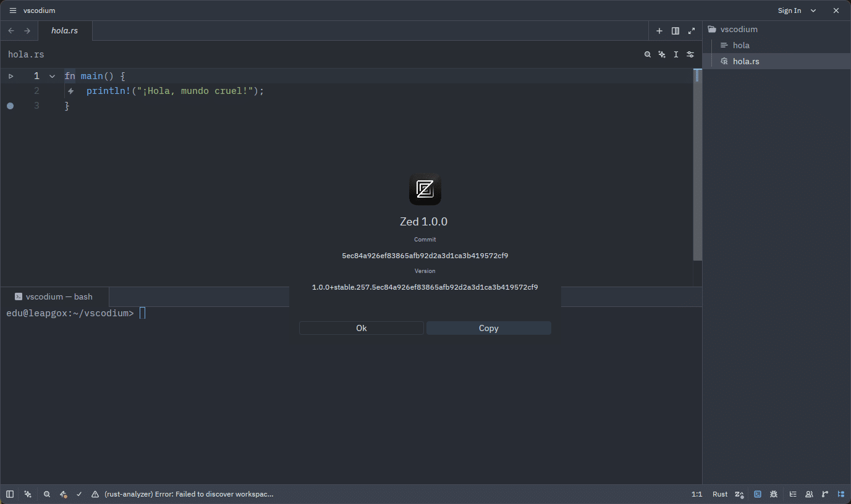Viewport: 851px width, 504px height.
Task: Click the full version string in dialog
Action: coord(425,287)
